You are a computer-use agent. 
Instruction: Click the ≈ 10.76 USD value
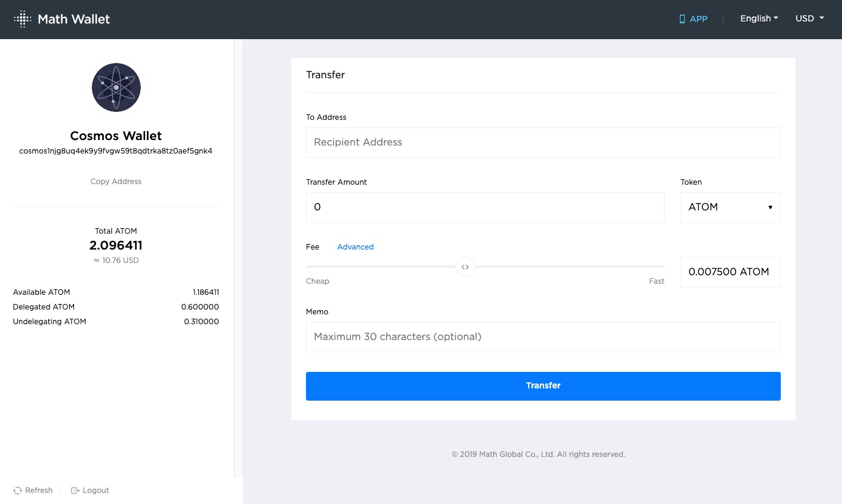116,261
